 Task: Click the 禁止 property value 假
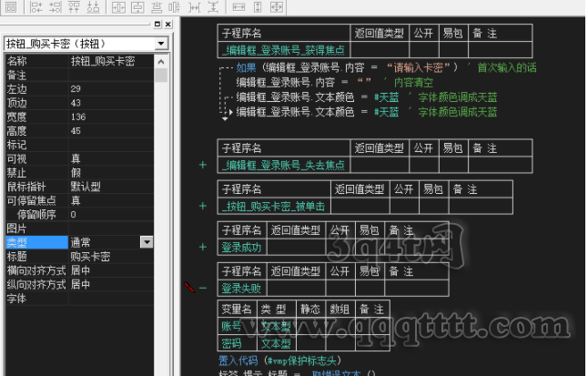76,173
